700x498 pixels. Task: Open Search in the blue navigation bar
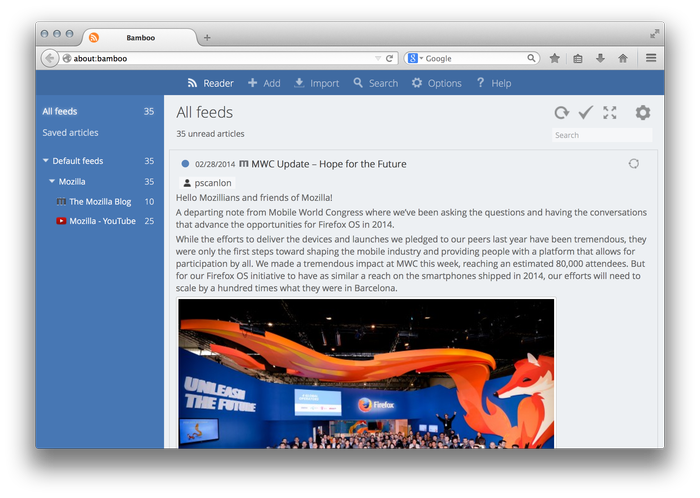[x=375, y=83]
